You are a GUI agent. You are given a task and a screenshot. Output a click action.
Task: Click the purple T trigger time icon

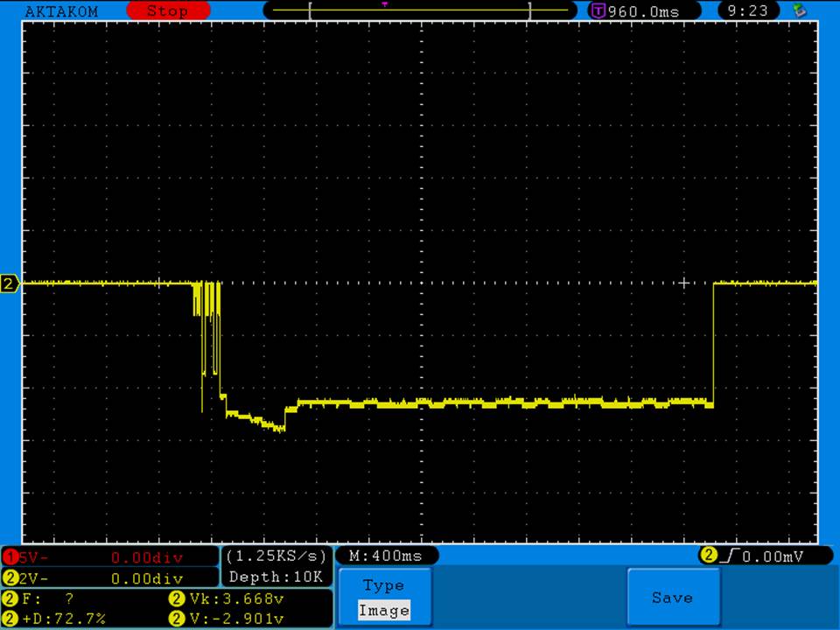coord(598,11)
